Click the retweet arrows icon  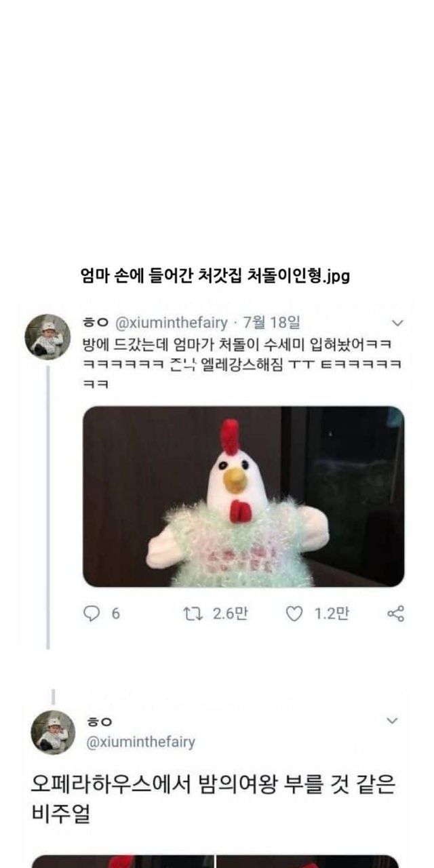(194, 614)
